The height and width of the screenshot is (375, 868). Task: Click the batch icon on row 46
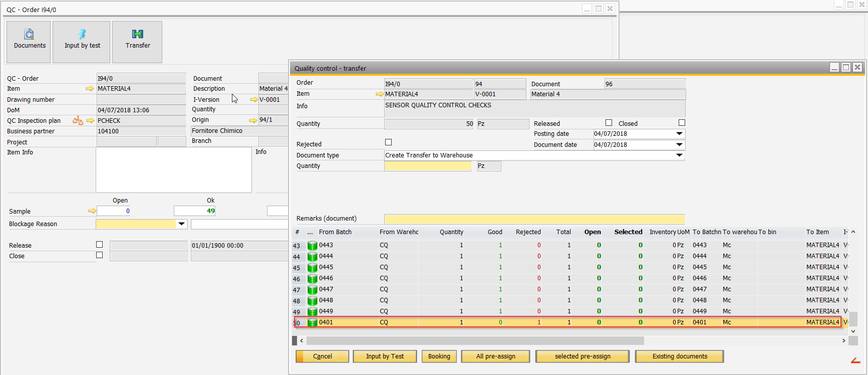click(313, 279)
